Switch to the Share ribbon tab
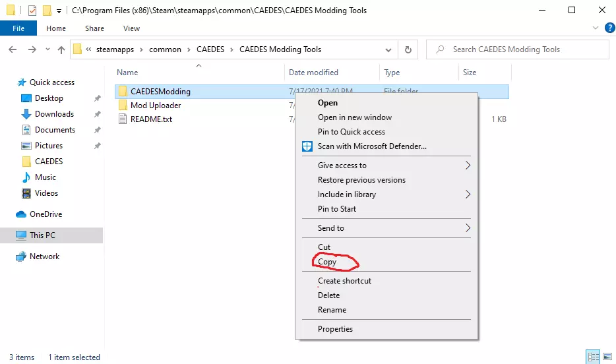 pyautogui.click(x=94, y=28)
